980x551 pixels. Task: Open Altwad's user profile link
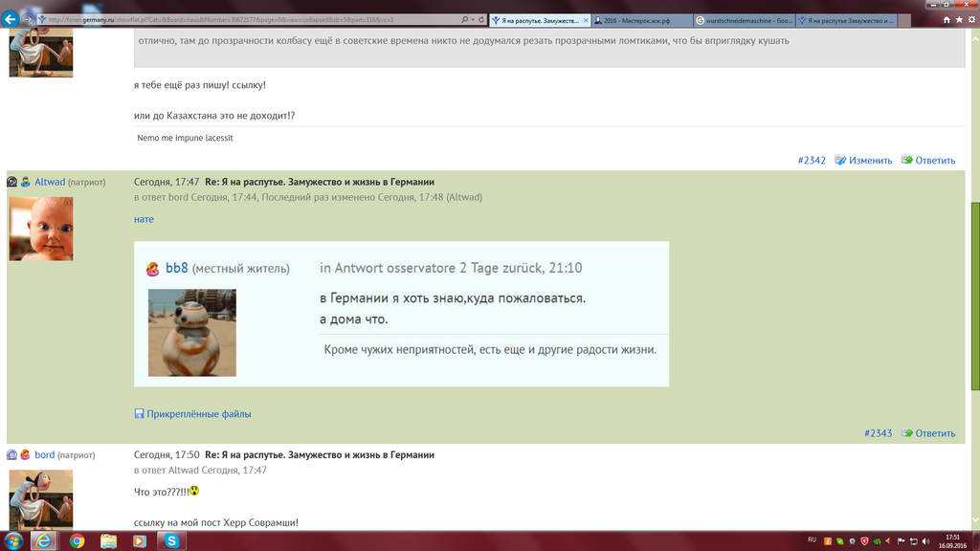coord(50,182)
